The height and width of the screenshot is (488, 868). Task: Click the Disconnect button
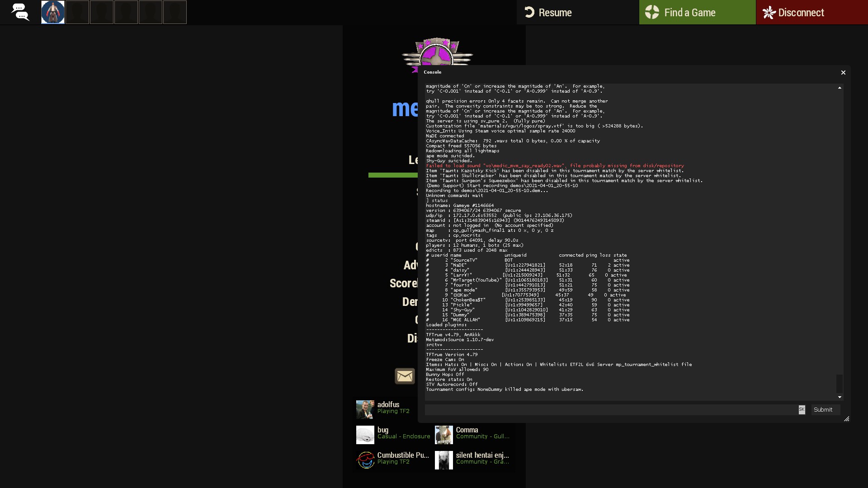pos(812,12)
